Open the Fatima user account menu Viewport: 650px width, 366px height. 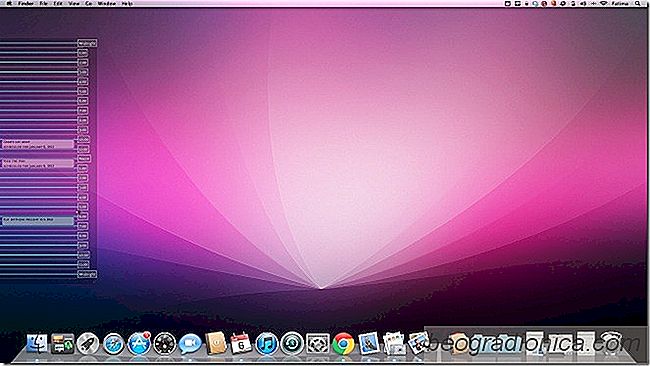[620, 3]
